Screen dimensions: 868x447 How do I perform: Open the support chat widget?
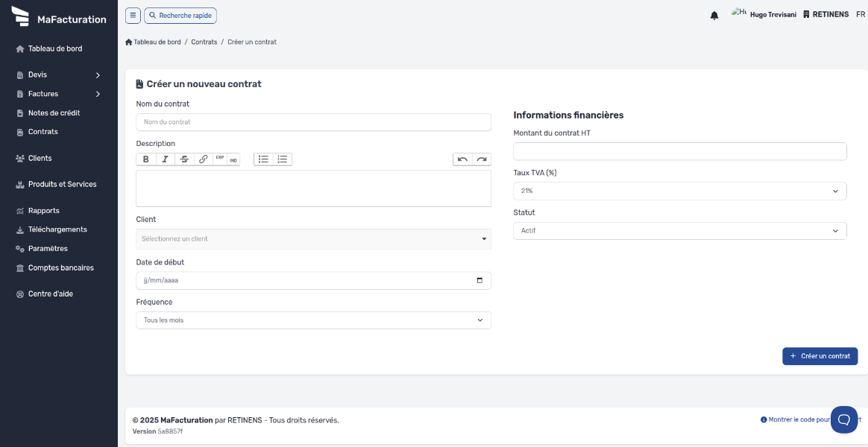pos(844,419)
